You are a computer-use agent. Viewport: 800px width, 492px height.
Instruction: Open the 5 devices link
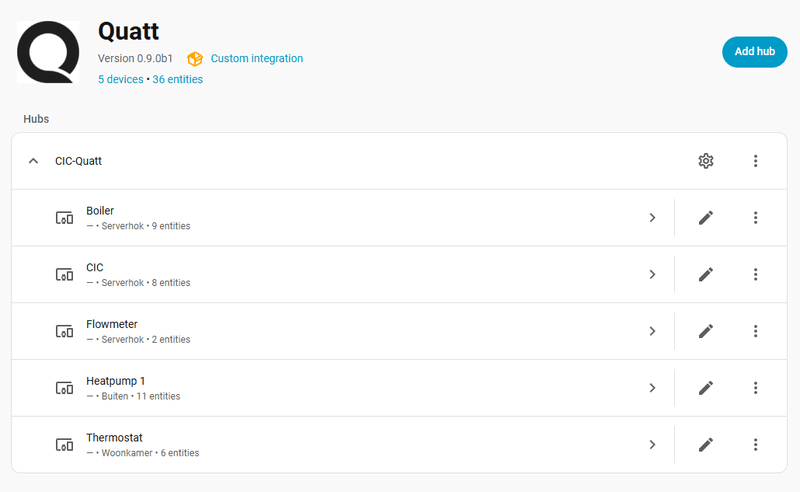click(x=120, y=79)
